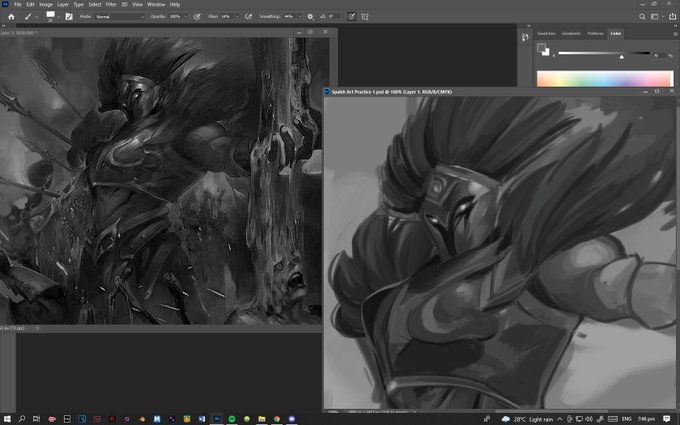Open the Type menu

(78, 4)
